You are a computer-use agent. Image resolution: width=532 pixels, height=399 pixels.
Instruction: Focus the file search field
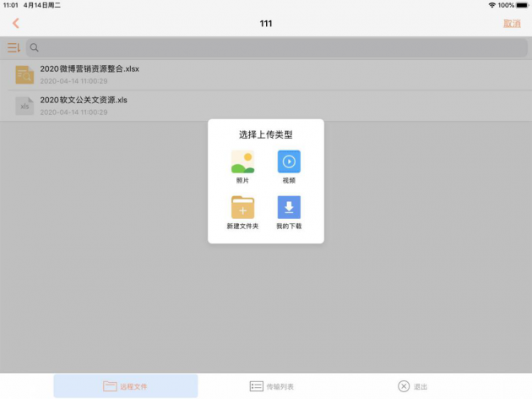(x=276, y=47)
